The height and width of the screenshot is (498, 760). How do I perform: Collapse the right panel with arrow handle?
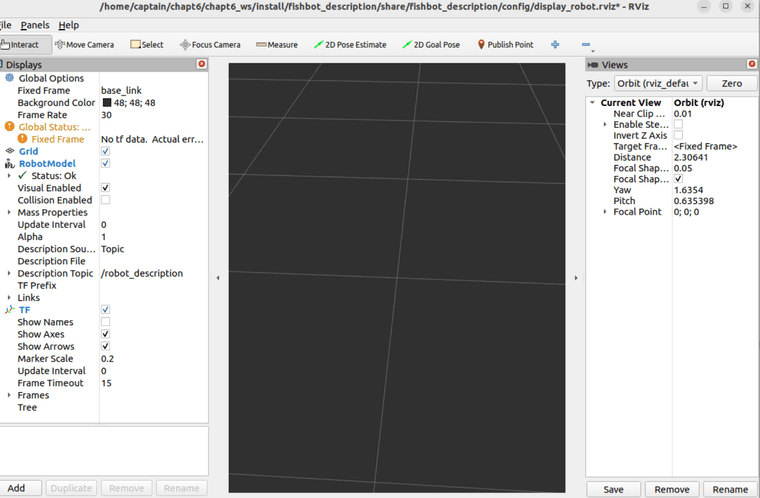tap(576, 278)
